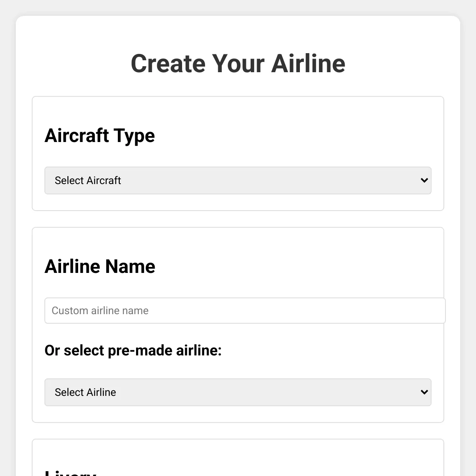Viewport: 476px width, 476px height.
Task: Click the 'Custom airline name' placeholder text
Action: pyautogui.click(x=100, y=311)
